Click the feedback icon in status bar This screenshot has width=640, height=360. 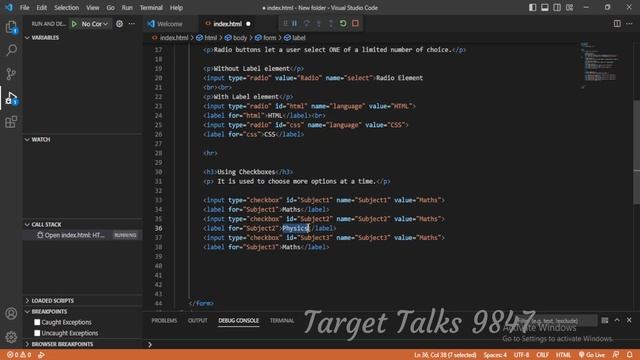tap(616, 355)
